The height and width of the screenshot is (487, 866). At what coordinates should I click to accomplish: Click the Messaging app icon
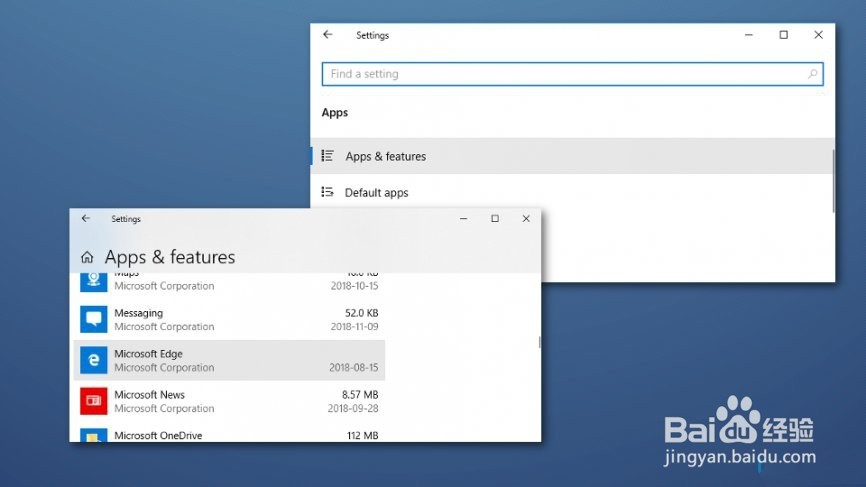tap(94, 319)
